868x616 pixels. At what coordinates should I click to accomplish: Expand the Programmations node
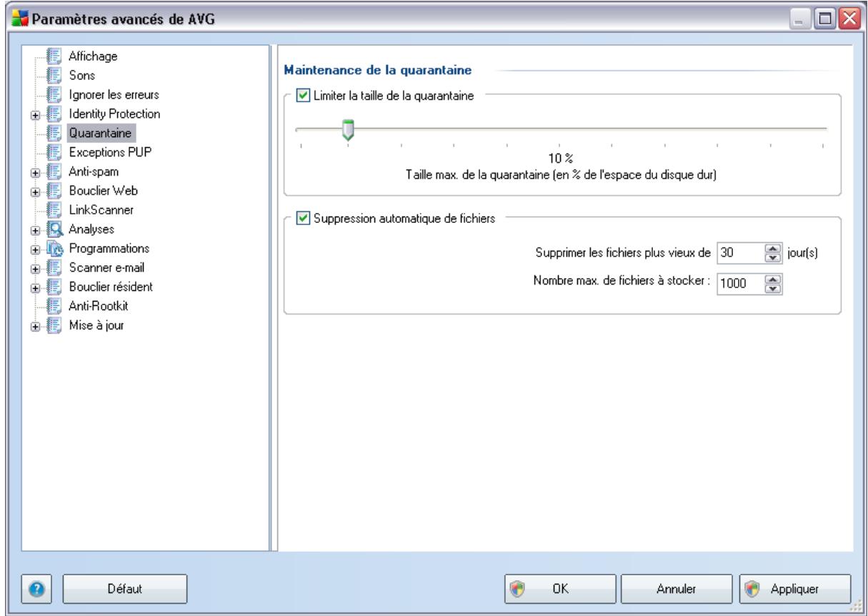pyautogui.click(x=34, y=249)
